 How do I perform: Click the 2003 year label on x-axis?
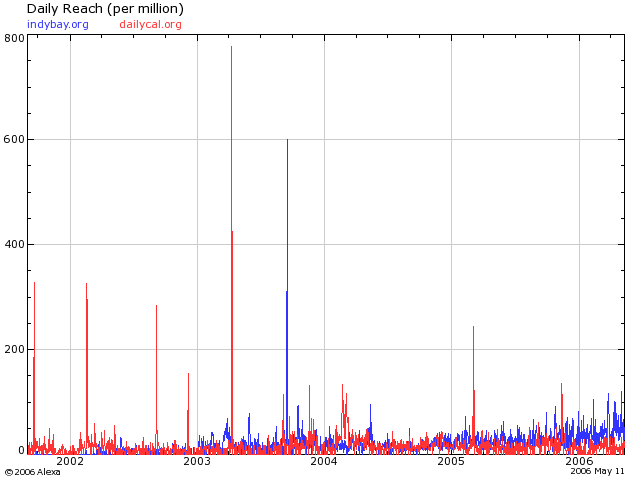pos(197,462)
